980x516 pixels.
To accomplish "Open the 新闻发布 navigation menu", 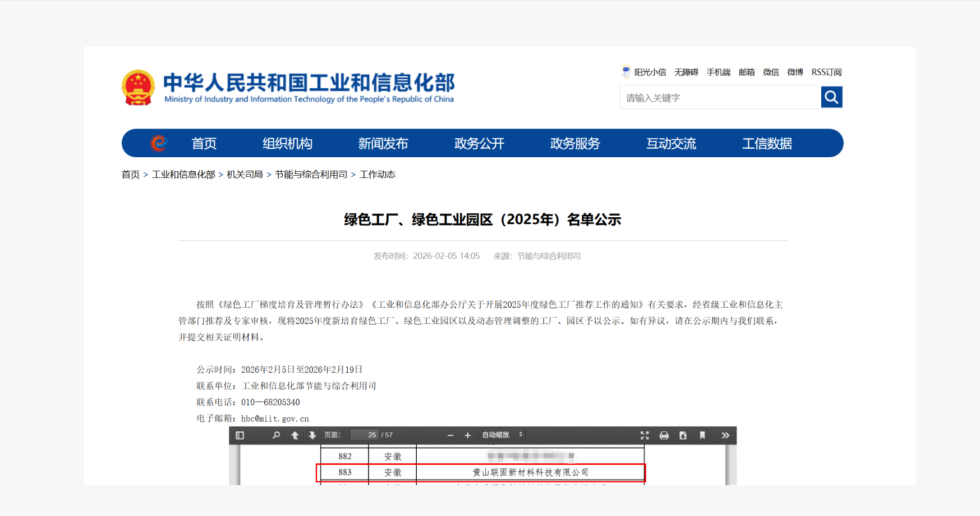I will [383, 144].
